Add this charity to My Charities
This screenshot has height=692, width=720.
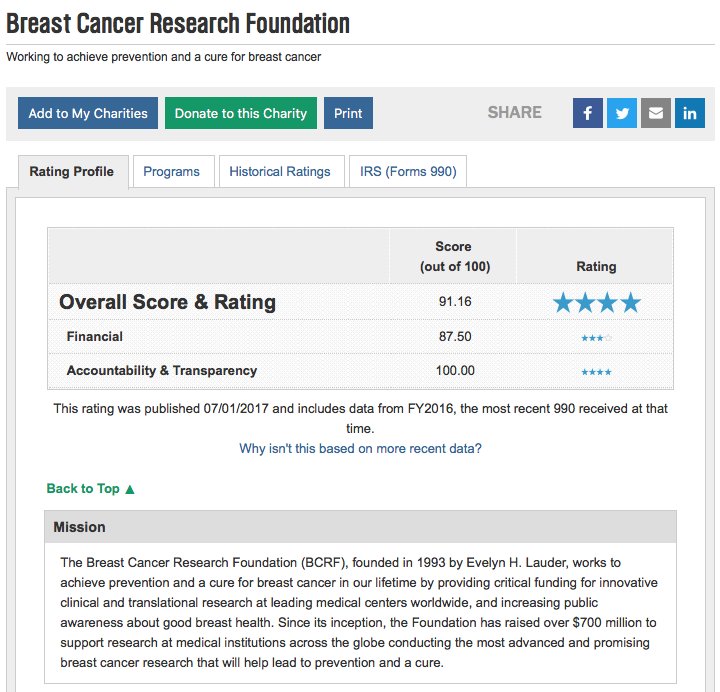pyautogui.click(x=88, y=113)
